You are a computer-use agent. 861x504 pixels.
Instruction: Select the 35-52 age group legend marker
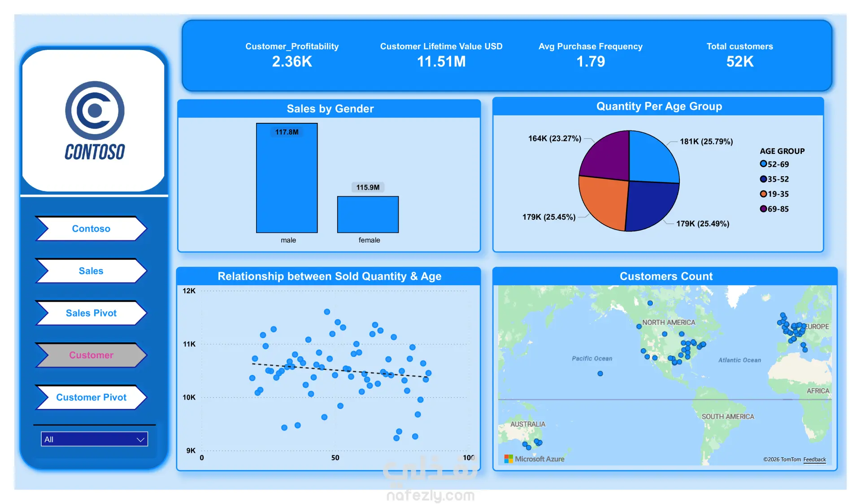tap(763, 179)
